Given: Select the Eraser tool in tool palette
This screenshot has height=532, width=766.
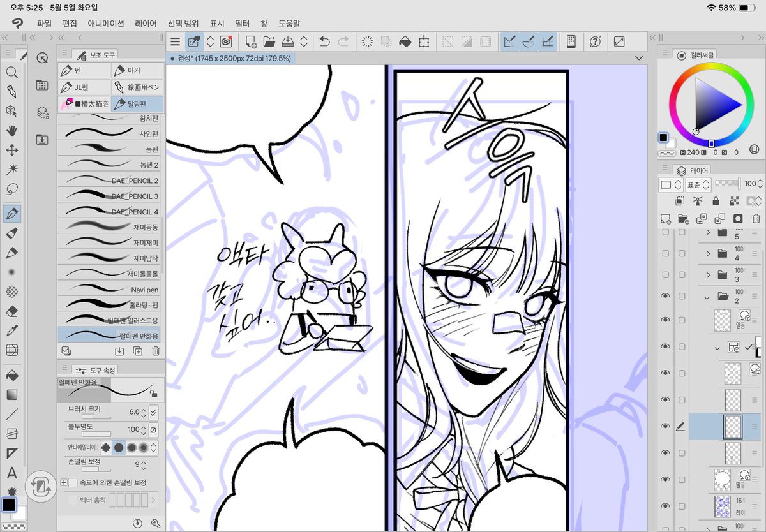Looking at the screenshot, I should pyautogui.click(x=11, y=311).
